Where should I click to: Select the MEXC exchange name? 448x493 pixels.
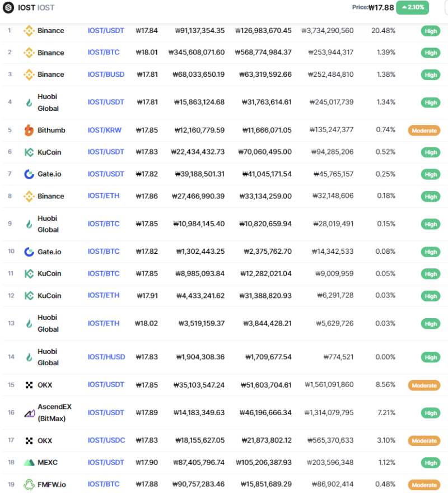coord(48,463)
